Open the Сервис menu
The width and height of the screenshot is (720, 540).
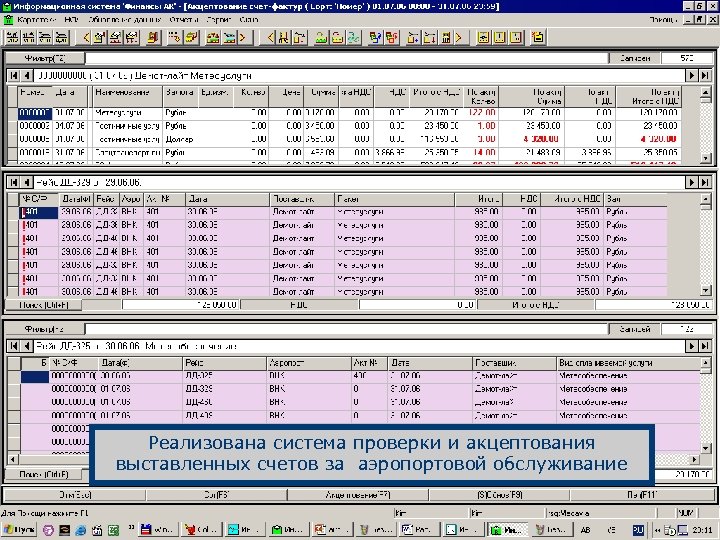coord(219,20)
